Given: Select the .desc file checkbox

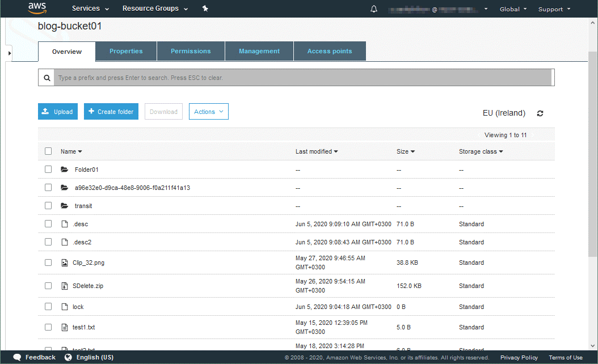Looking at the screenshot, I should 48,223.
